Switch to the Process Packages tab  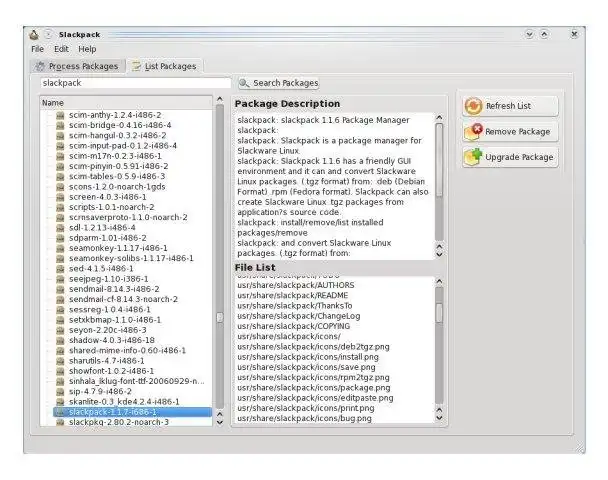point(78,66)
